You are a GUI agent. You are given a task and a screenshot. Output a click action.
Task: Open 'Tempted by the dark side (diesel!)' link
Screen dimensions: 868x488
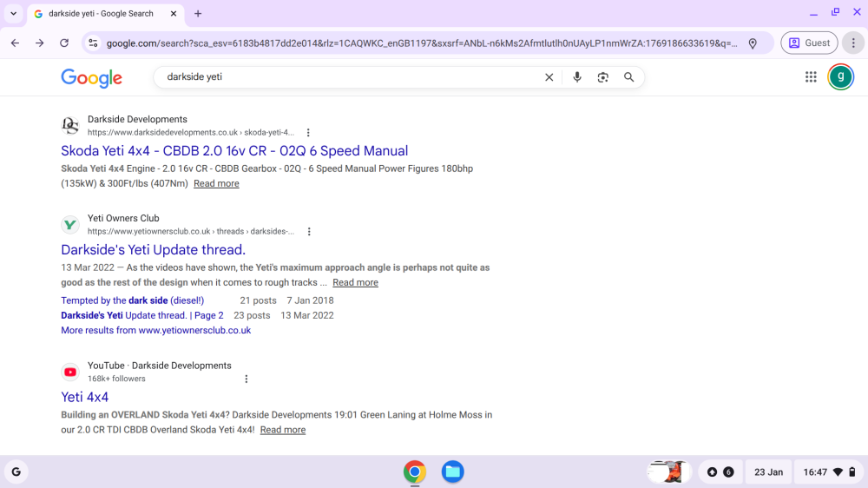point(132,300)
